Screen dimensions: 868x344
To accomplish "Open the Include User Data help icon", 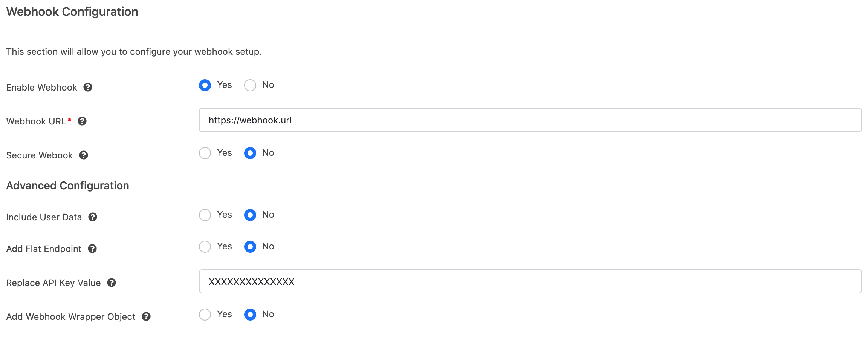I will tap(94, 217).
